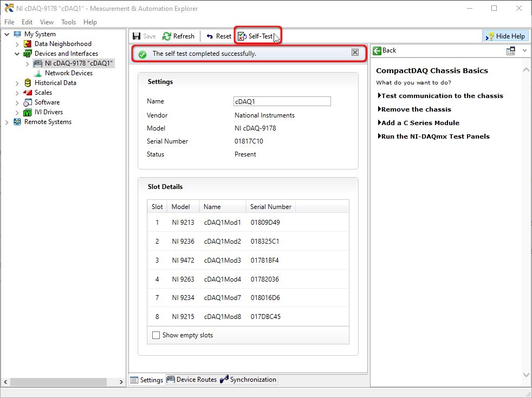Select the NI 9263 module row

(248, 279)
